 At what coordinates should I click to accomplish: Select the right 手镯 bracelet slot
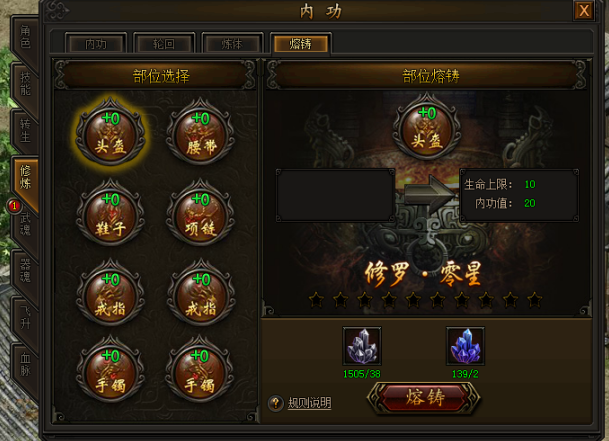tap(200, 371)
